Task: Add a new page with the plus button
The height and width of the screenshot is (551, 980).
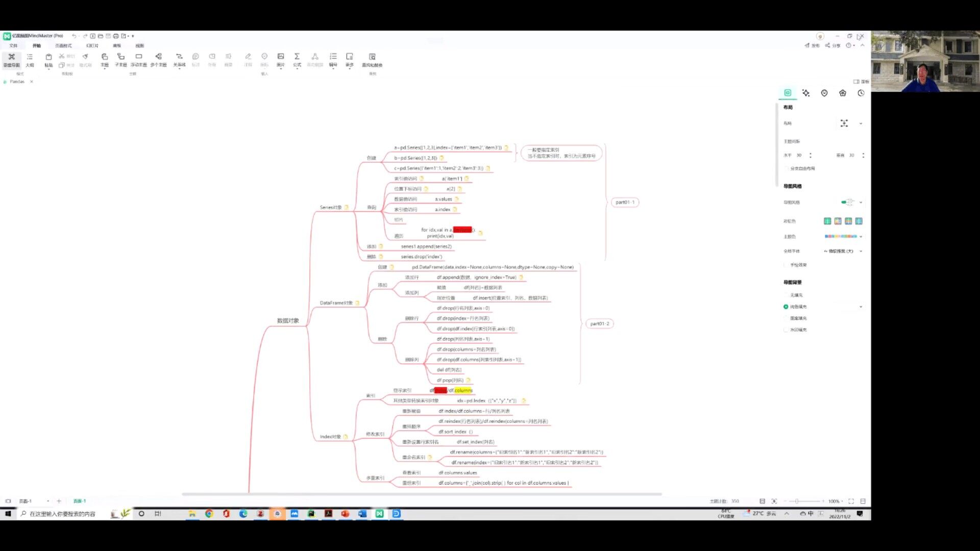Action: [59, 502]
